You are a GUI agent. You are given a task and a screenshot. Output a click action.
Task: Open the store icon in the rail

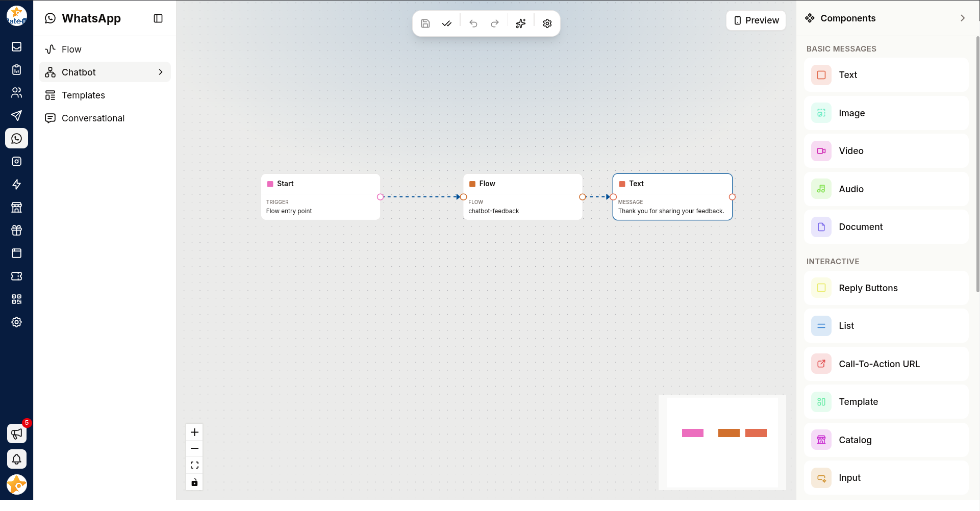coord(17,208)
